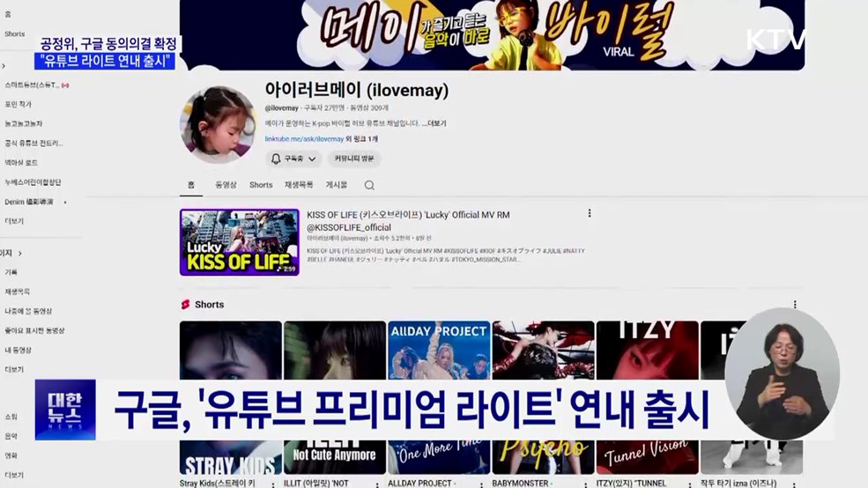Open the three-dot menu beside the Lucky video
The image size is (868, 488).
[590, 213]
